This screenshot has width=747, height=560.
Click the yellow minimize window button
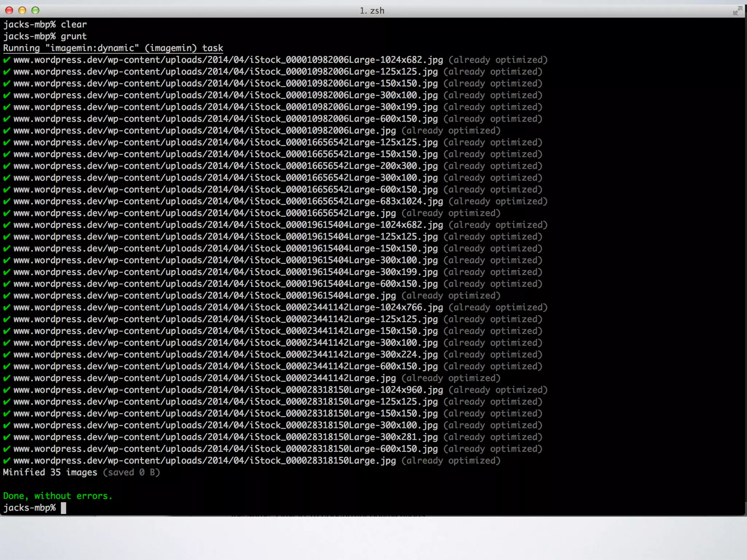pyautogui.click(x=22, y=11)
